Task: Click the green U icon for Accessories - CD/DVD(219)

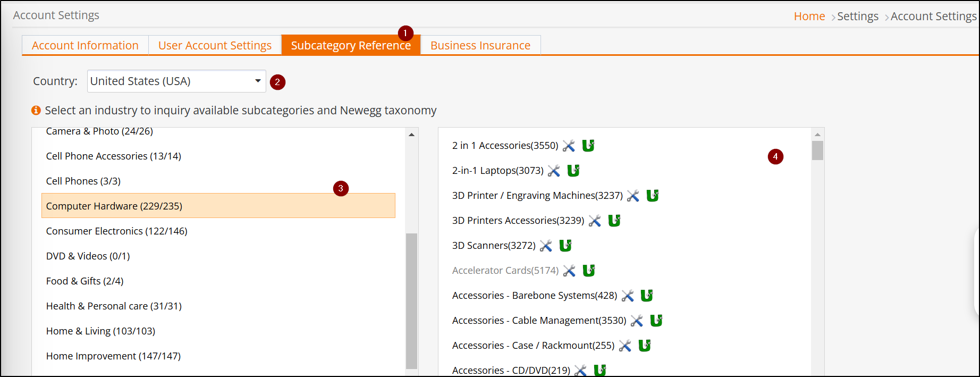Action: [x=600, y=370]
